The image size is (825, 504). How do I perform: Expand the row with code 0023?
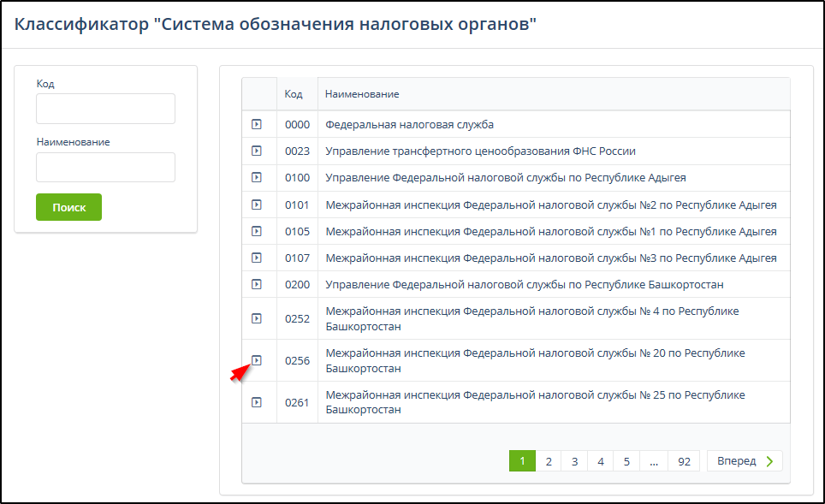256,151
